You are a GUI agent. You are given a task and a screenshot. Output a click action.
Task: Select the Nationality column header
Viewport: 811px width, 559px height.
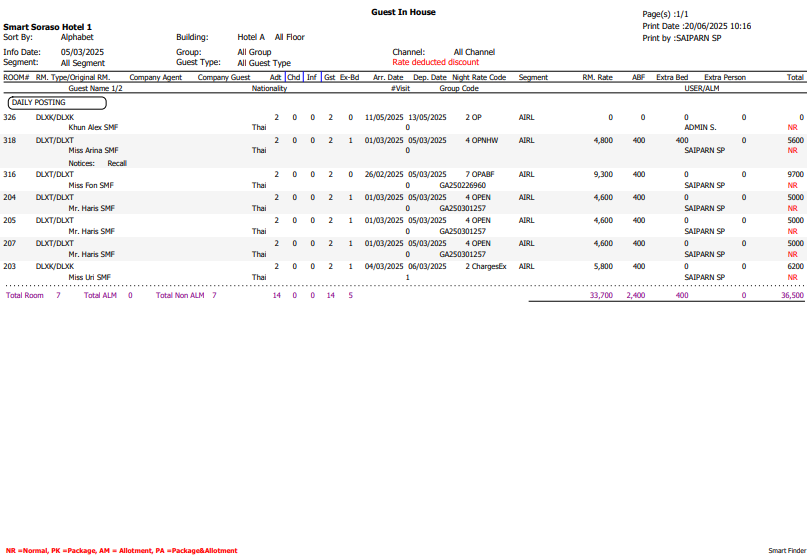coord(269,88)
